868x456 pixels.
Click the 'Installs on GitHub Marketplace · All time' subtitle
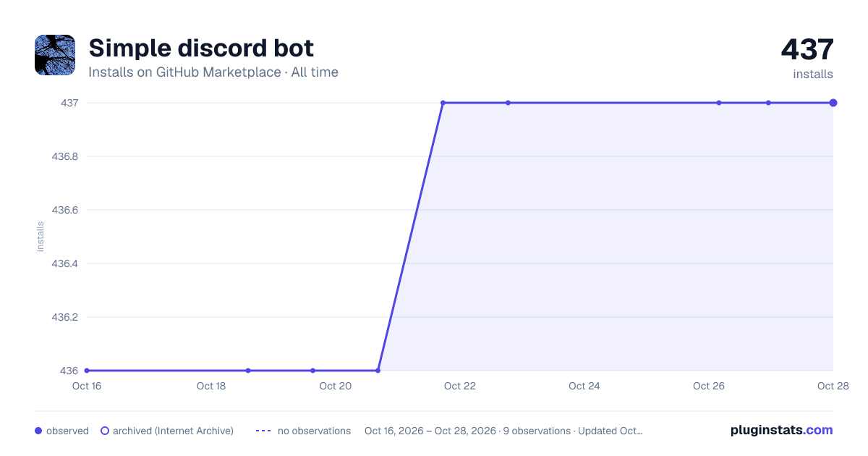point(213,72)
